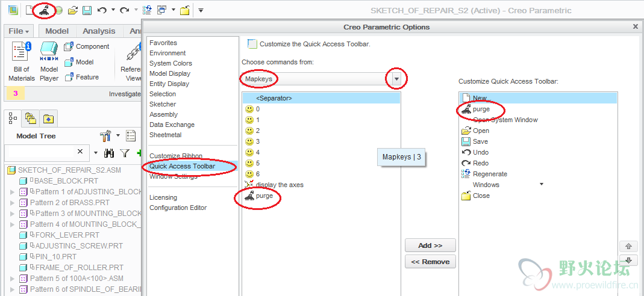Switch to the Analysis ribbon tab
644x296 pixels.
click(99, 31)
